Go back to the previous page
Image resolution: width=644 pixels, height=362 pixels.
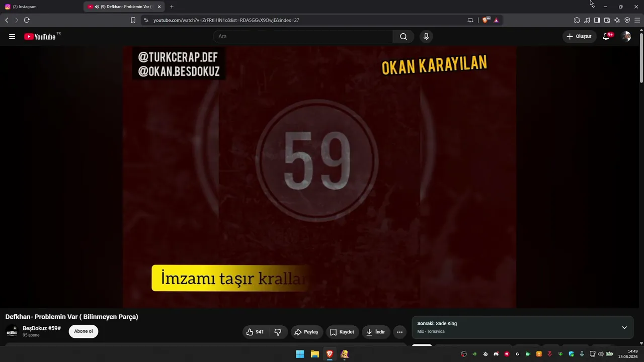tap(7, 20)
